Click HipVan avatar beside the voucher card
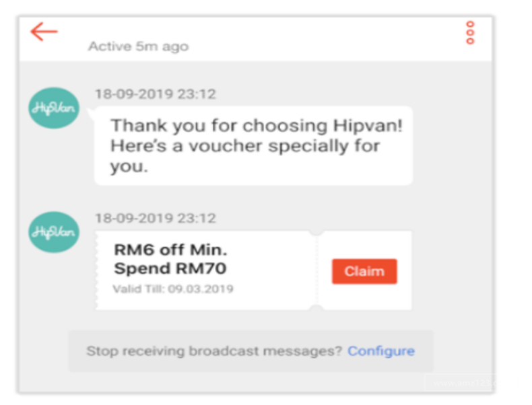 pos(53,233)
